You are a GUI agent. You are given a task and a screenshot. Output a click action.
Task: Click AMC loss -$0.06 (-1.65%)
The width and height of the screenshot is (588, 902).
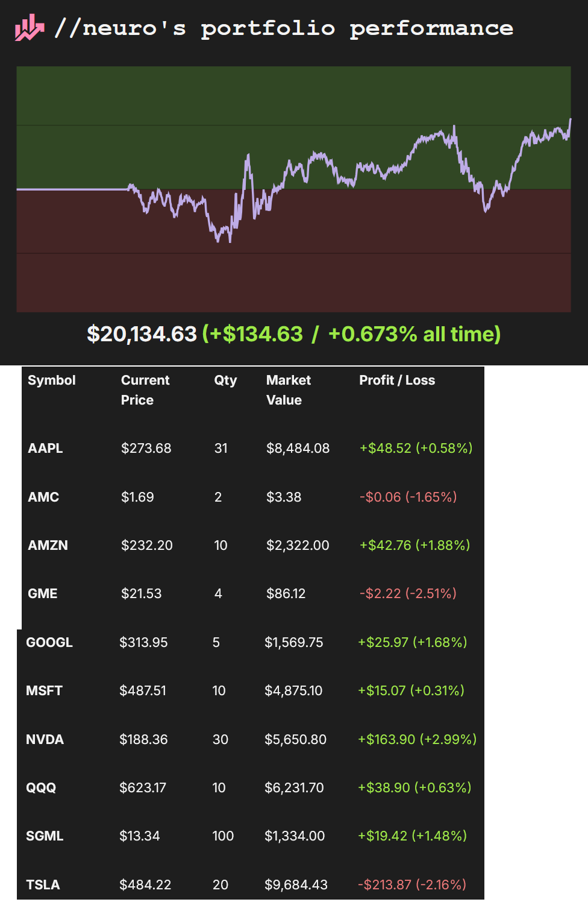pos(408,497)
